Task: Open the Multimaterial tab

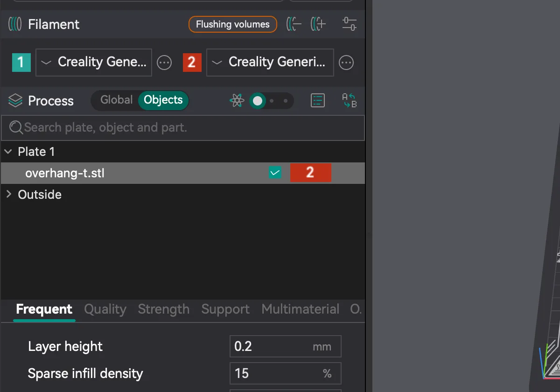Action: point(301,309)
